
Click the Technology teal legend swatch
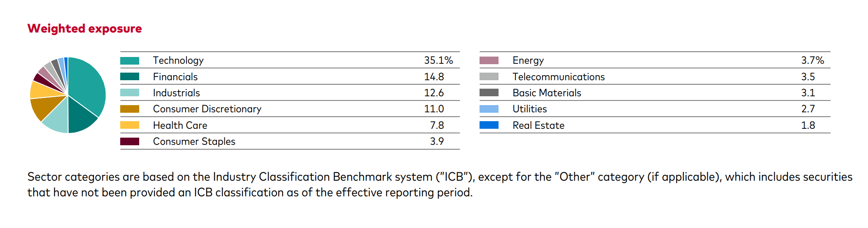(x=129, y=60)
